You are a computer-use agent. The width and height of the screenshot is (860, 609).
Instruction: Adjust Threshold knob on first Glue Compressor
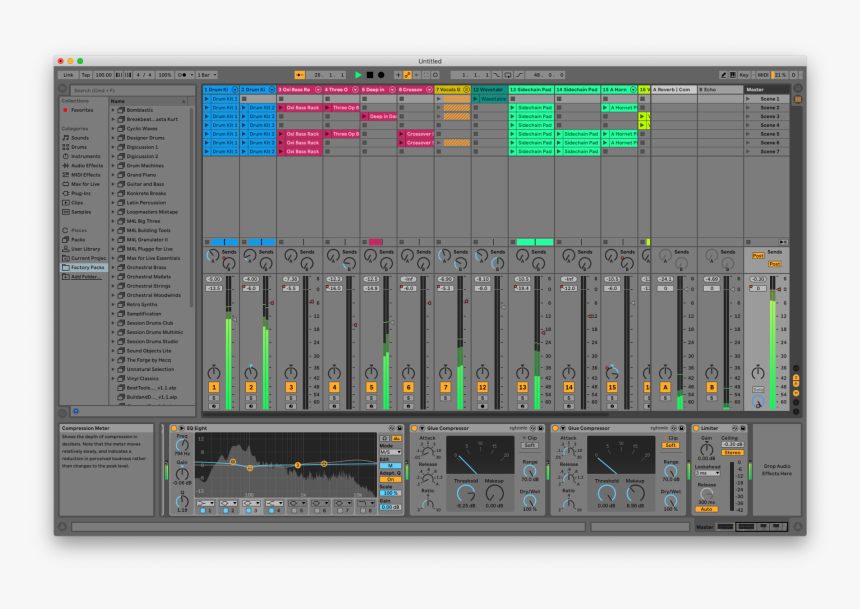point(466,493)
